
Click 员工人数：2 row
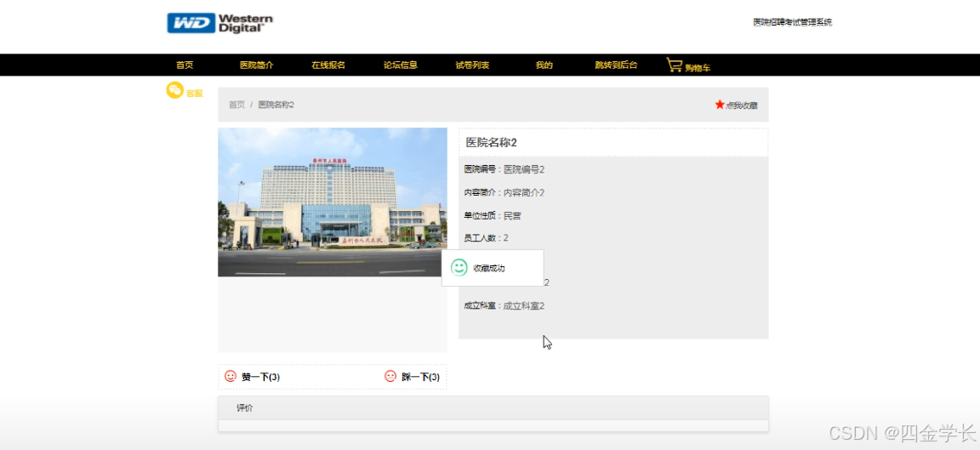[487, 238]
